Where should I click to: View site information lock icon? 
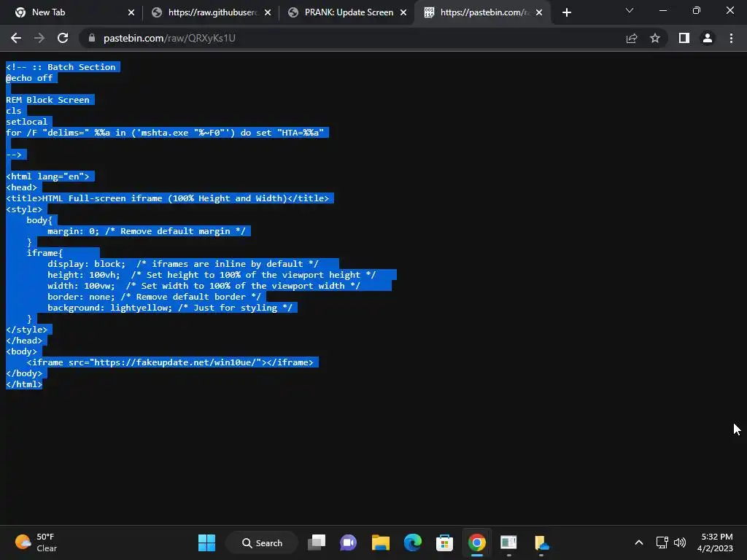[92, 38]
